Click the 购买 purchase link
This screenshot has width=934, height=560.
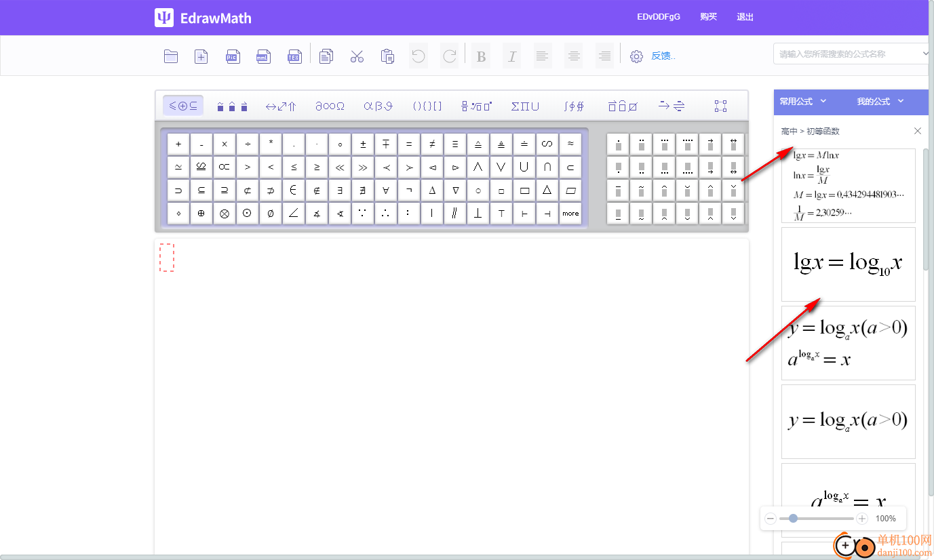coord(709,17)
